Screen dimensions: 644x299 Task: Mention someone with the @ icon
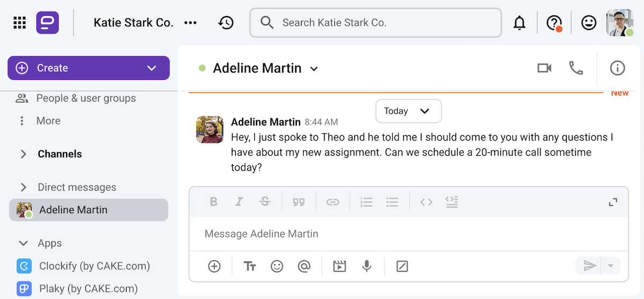(x=304, y=266)
